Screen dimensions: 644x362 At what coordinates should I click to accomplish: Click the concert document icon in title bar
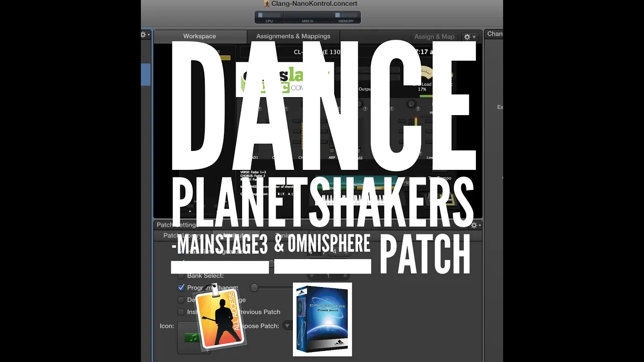coord(267,4)
